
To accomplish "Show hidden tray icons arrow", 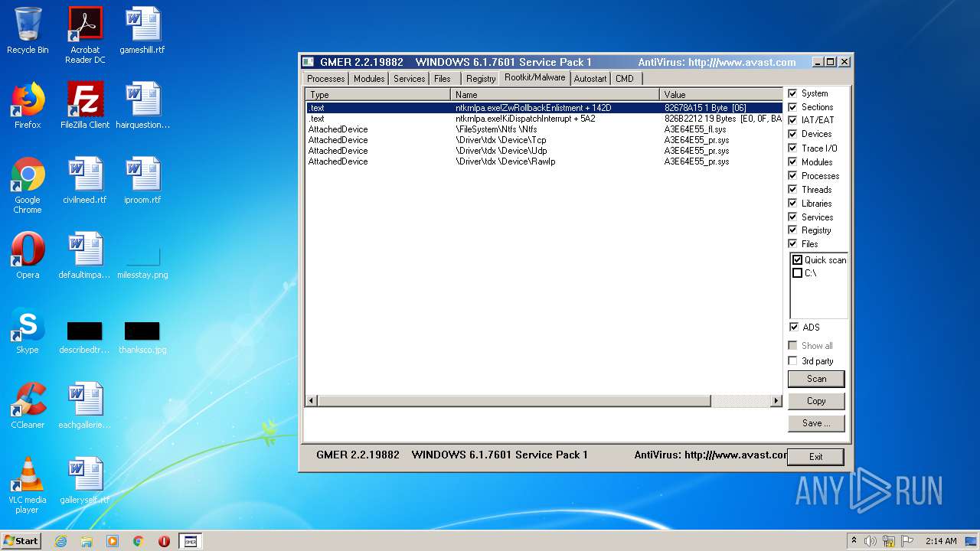I will tap(854, 541).
